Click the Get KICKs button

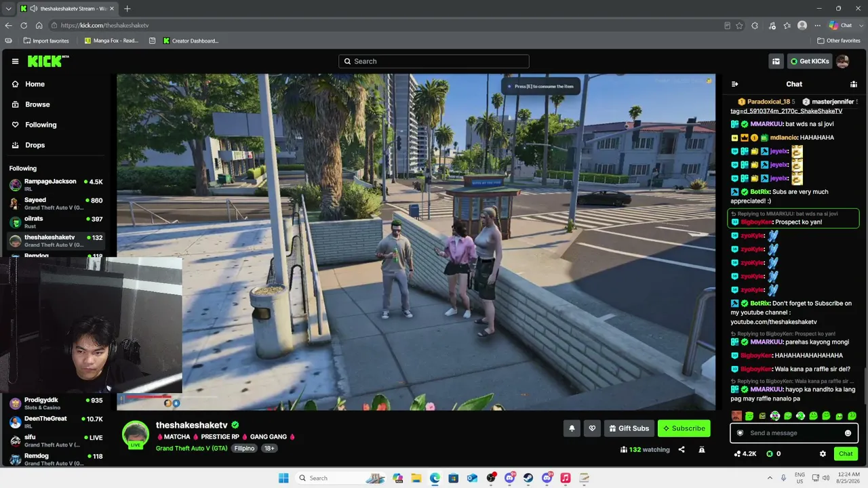click(810, 61)
